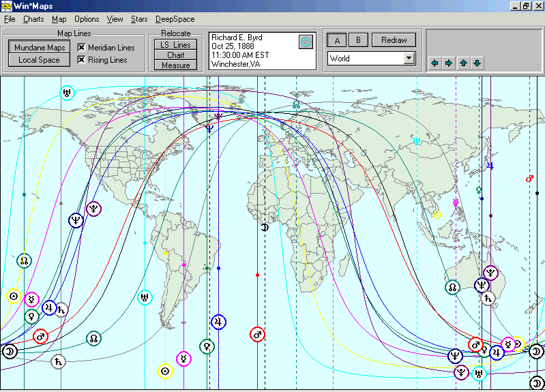545x392 pixels.
Task: Open the World region dropdown arrow
Action: 409,59
